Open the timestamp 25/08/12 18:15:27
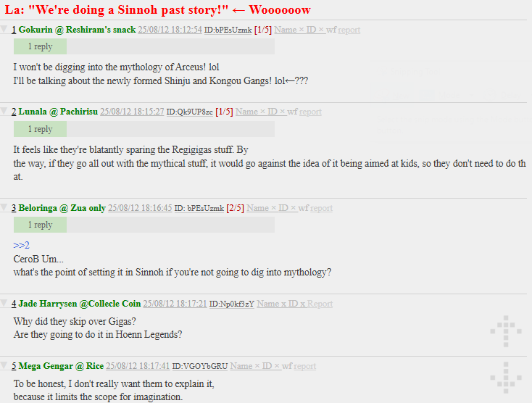Screen dimensions: 532x403 pyautogui.click(x=132, y=112)
